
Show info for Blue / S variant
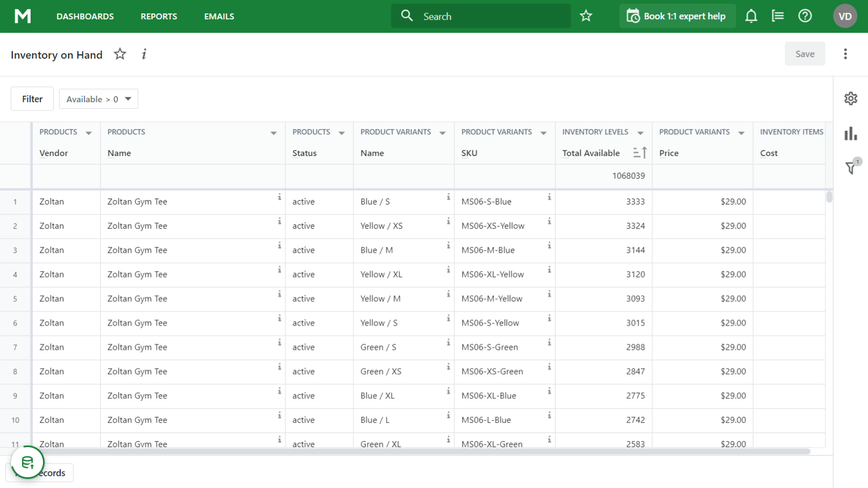tap(448, 197)
